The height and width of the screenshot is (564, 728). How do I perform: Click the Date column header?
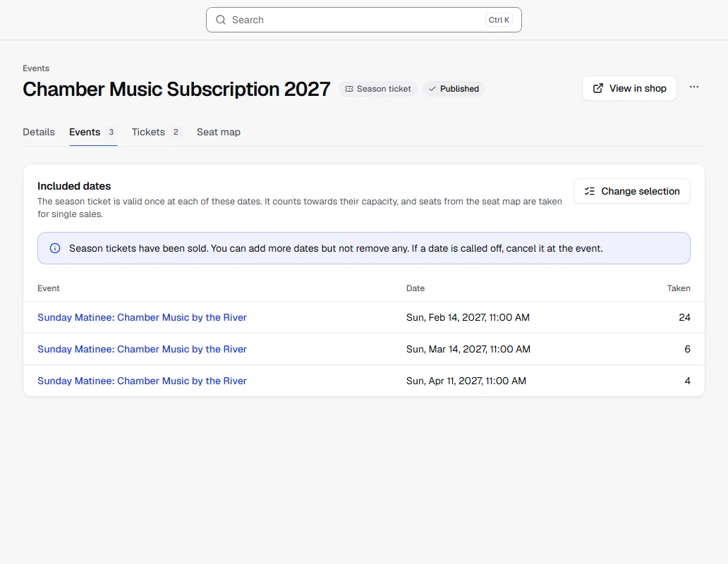click(x=415, y=288)
